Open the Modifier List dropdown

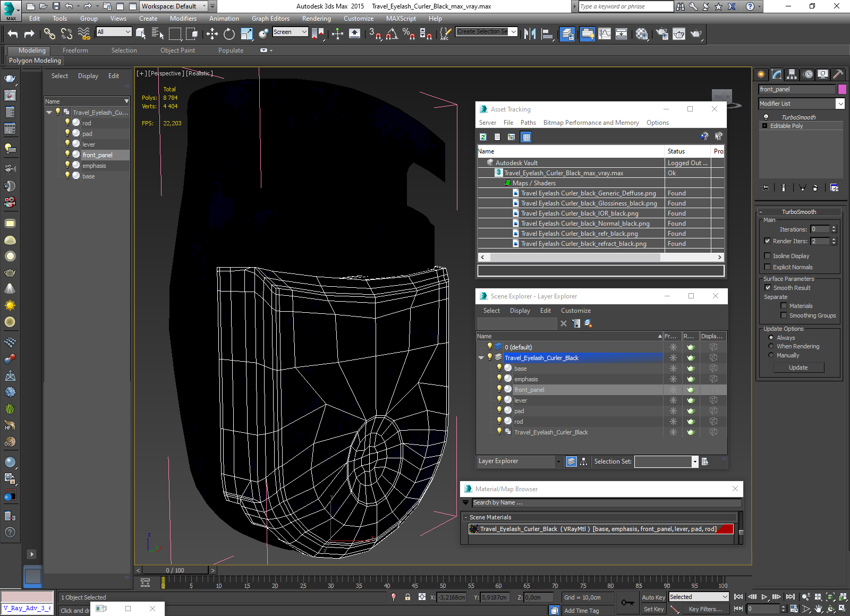point(840,104)
